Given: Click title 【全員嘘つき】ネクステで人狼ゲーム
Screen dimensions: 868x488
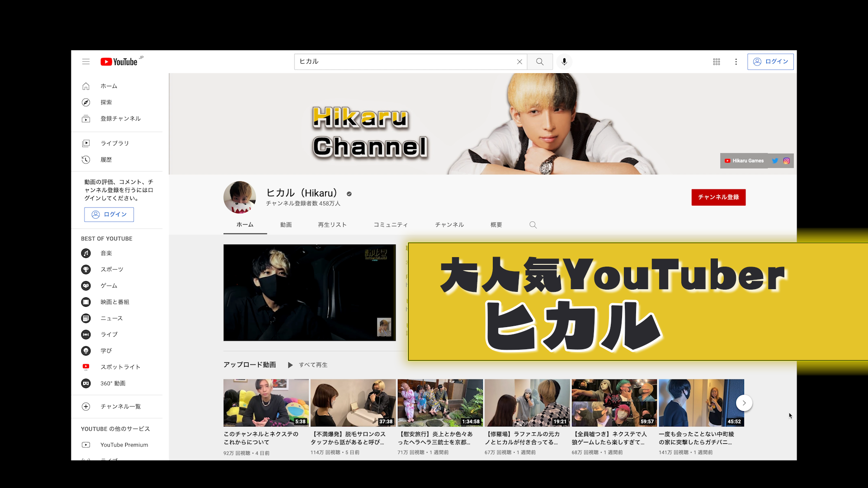Looking at the screenshot, I should point(610,438).
